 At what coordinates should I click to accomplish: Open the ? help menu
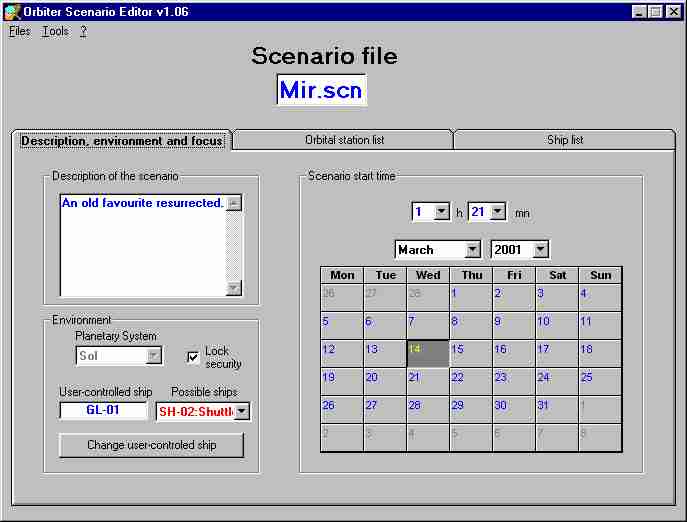coord(83,32)
